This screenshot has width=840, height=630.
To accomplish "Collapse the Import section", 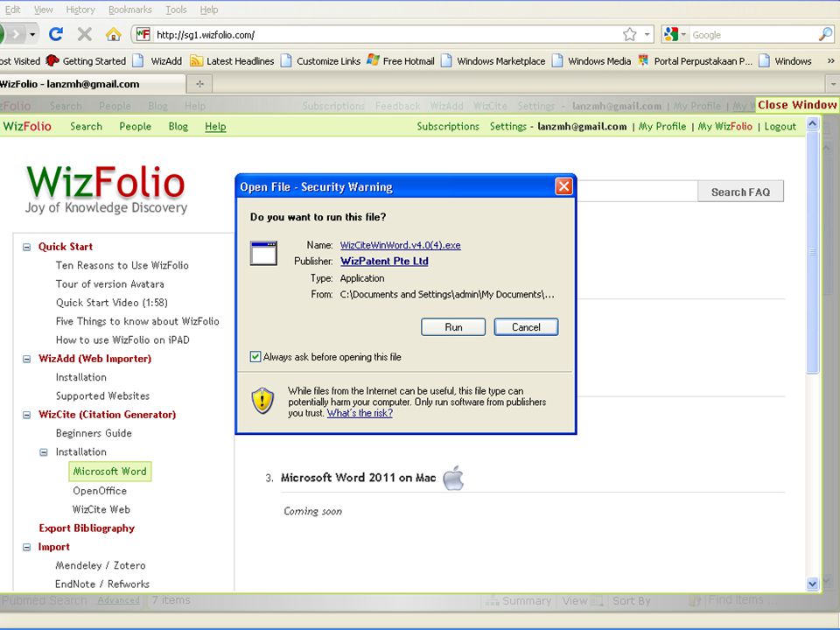I will pos(26,547).
